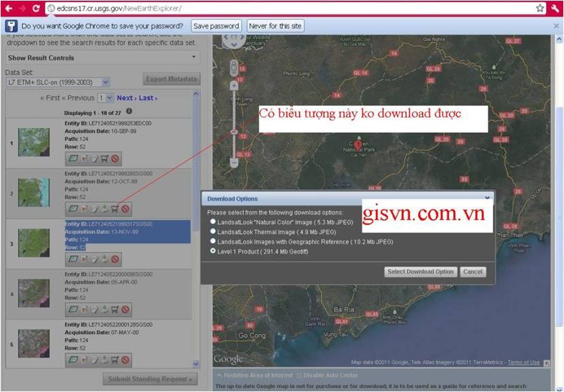Pan the map right with arrow control
The width and height of the screenshot is (564, 392).
[x=242, y=37]
